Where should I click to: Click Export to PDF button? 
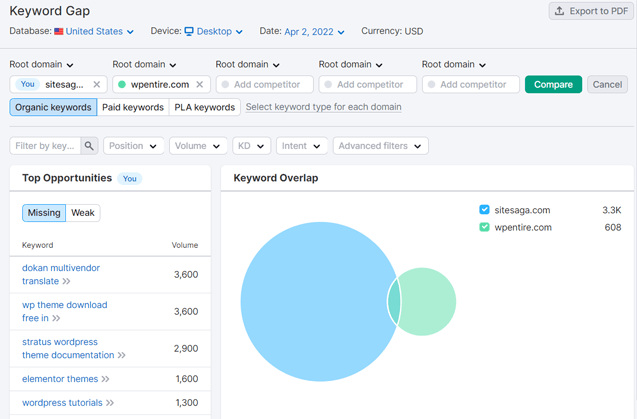591,11
